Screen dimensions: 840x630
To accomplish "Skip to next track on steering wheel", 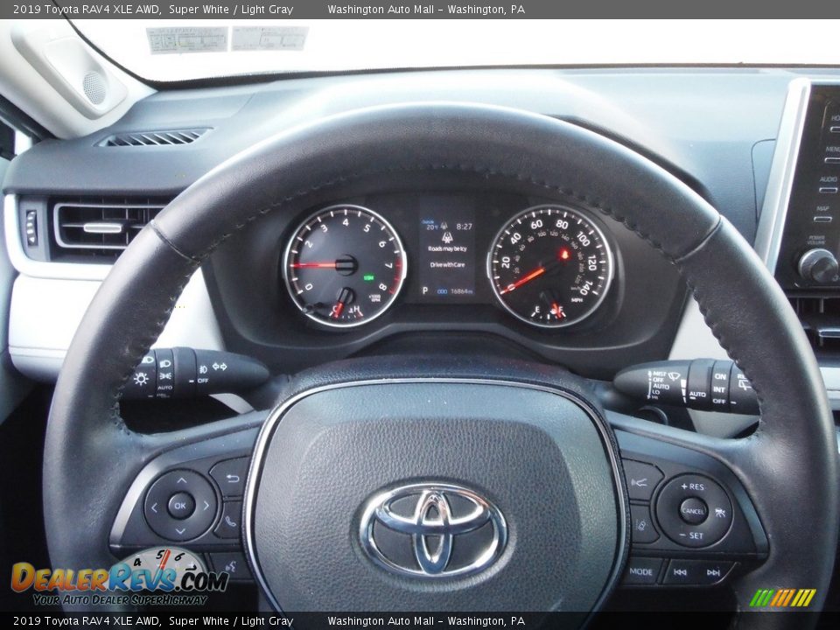I will click(713, 572).
